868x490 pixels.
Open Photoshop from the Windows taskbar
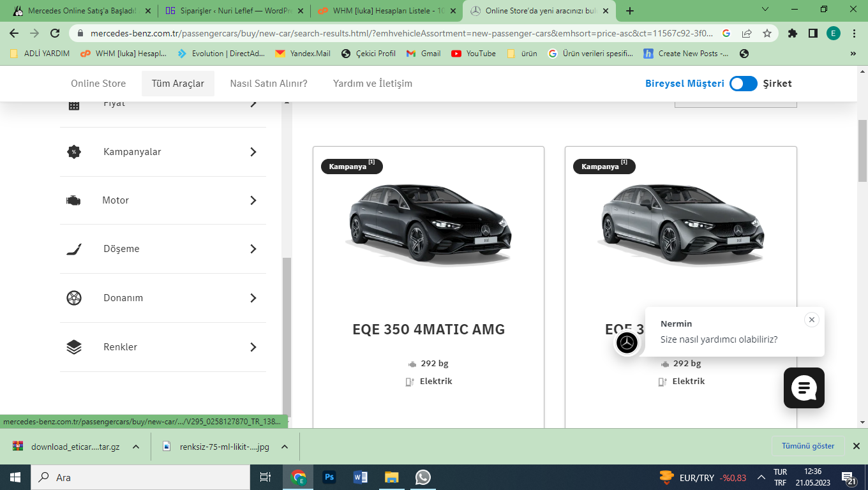pyautogui.click(x=329, y=477)
